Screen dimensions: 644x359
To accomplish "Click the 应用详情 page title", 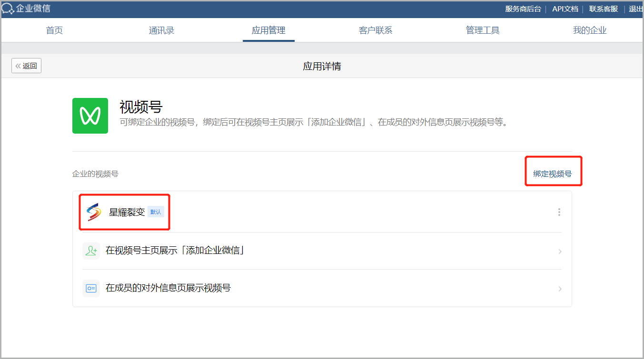I will [x=322, y=66].
